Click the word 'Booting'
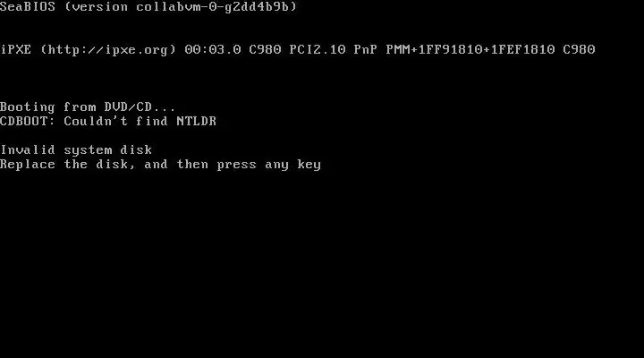This screenshot has width=644, height=358. (27, 107)
